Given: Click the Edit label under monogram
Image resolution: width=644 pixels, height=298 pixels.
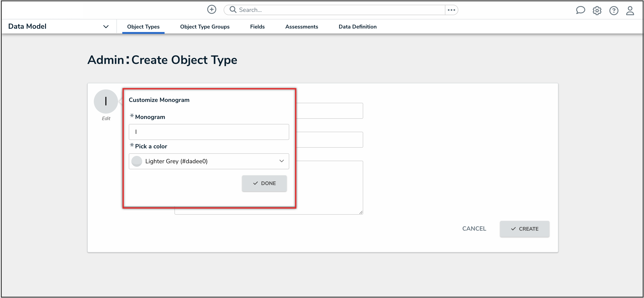Looking at the screenshot, I should 106,118.
